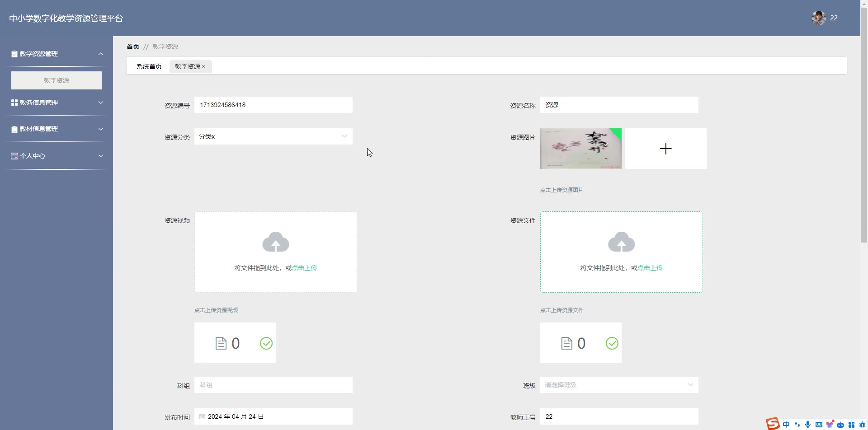
Task: Expand the 个人中心 menu chevron
Action: click(x=101, y=156)
